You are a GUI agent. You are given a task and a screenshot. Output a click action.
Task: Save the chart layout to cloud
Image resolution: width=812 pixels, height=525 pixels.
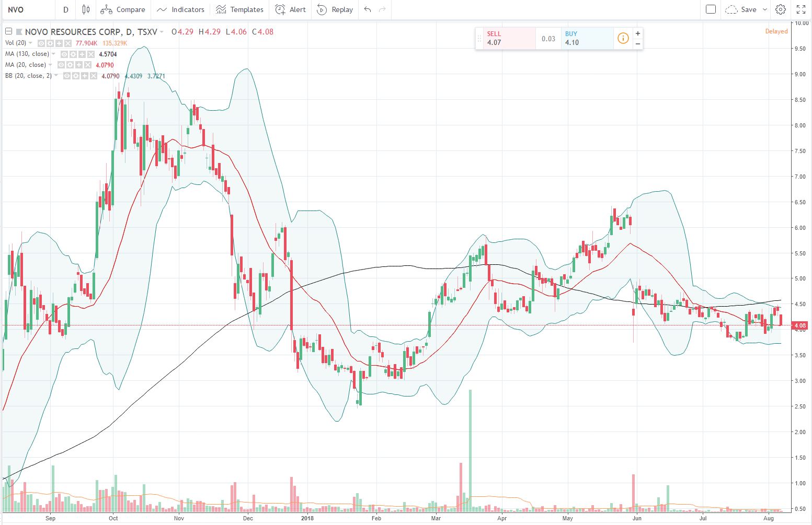pos(742,9)
